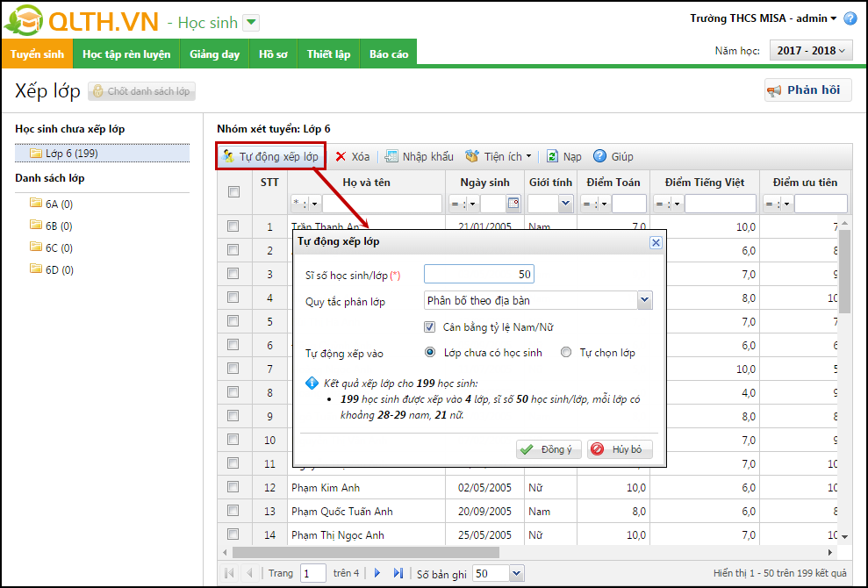The image size is (868, 588).
Task: Switch to the Học tập rèn luyện tab
Action: (126, 54)
